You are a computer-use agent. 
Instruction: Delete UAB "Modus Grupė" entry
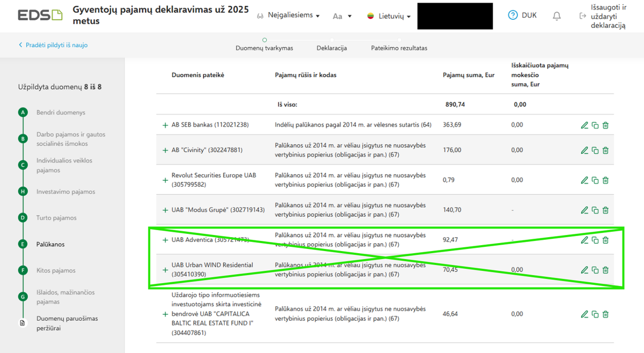[605, 210]
